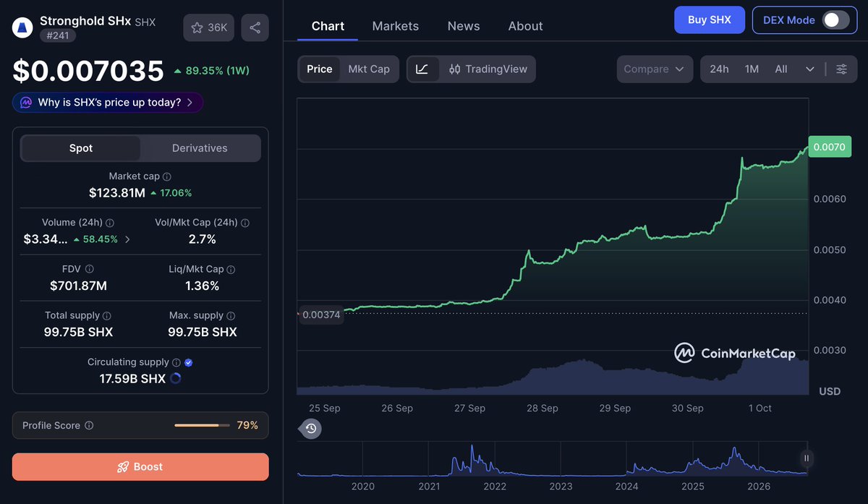This screenshot has width=868, height=504.
Task: Click the AI icon beside price question
Action: [x=26, y=103]
